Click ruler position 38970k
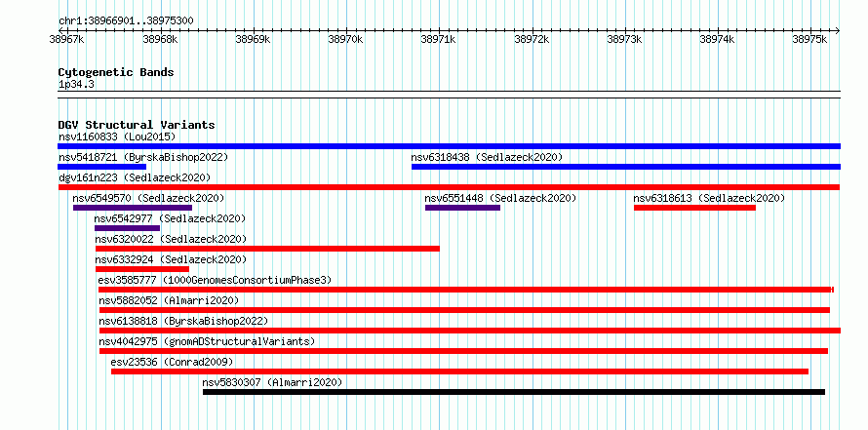Image resolution: width=868 pixels, height=430 pixels. pos(346,39)
